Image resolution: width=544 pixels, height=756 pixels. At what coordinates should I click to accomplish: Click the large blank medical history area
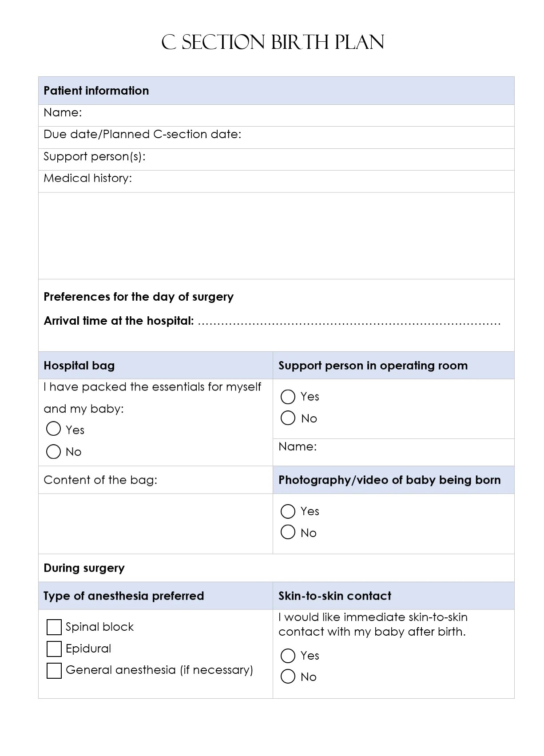(276, 236)
